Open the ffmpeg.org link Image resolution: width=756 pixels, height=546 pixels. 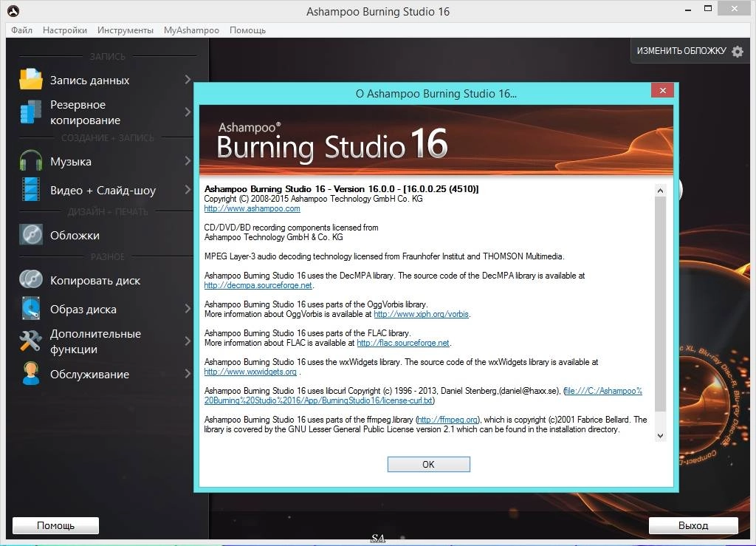448,420
